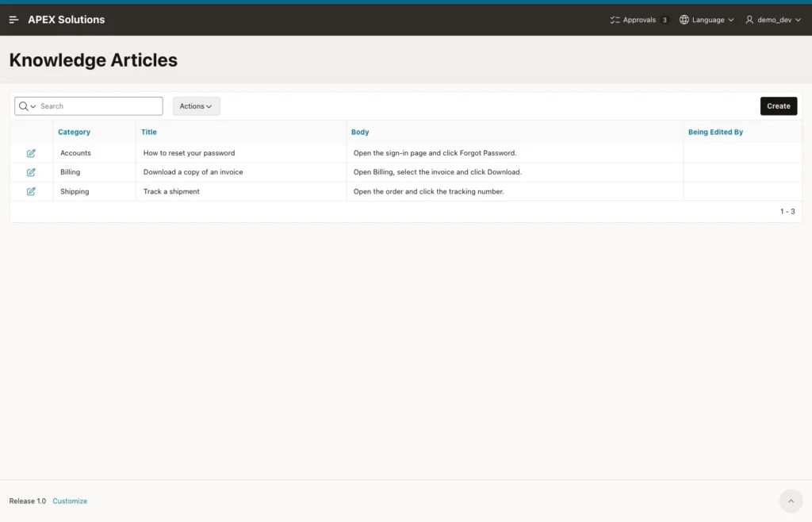Open the Actions dropdown menu
This screenshot has width=812, height=522.
click(197, 106)
